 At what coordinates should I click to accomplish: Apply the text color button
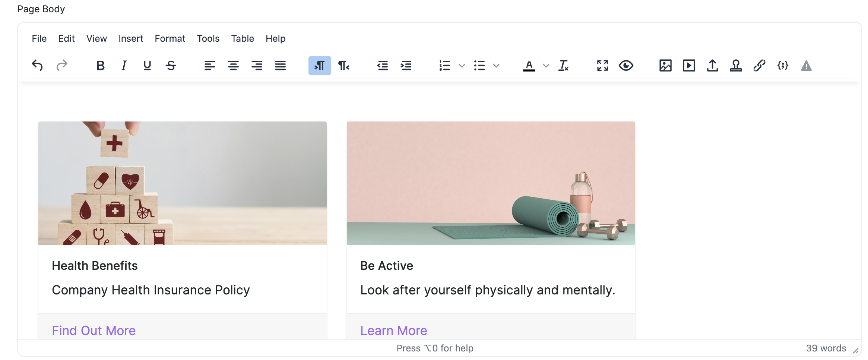(529, 66)
